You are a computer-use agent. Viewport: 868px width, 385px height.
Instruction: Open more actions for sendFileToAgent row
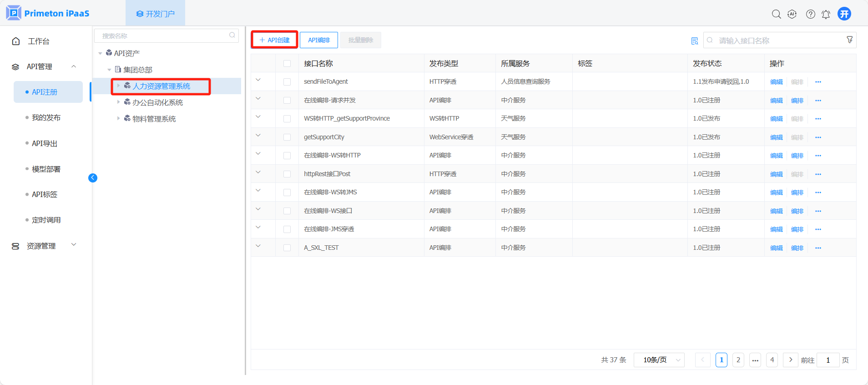818,82
